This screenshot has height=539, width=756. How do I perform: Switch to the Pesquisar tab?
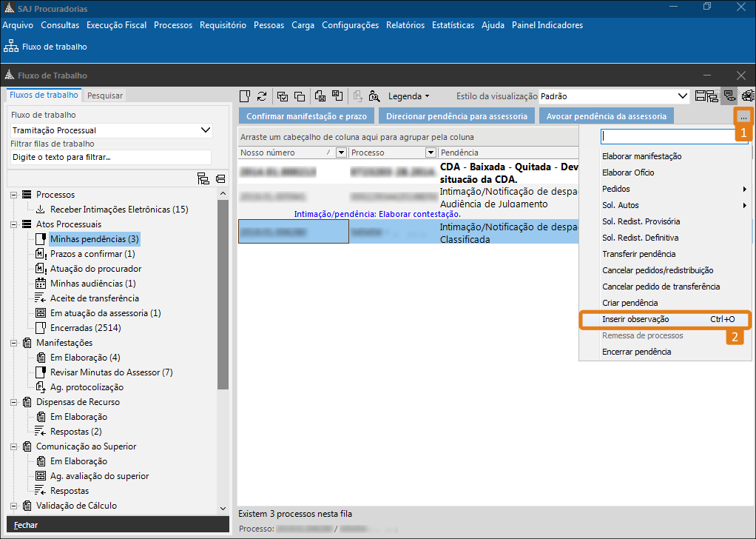tap(105, 95)
